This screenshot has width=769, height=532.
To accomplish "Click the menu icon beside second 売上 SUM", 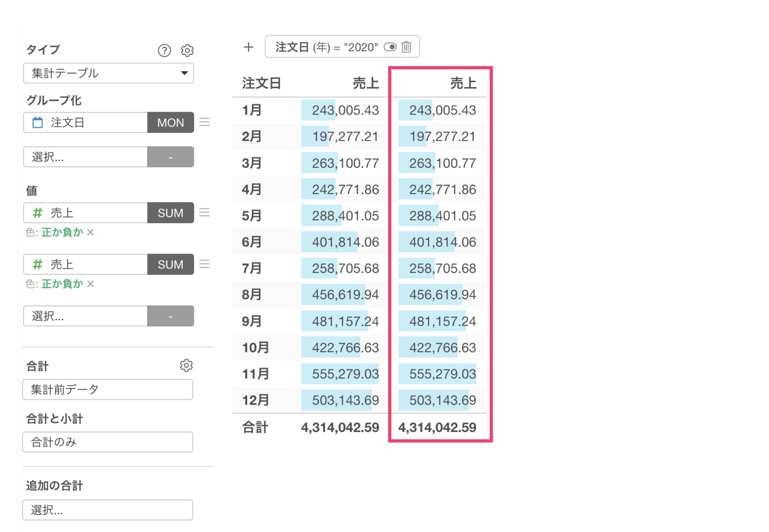I will [x=204, y=264].
